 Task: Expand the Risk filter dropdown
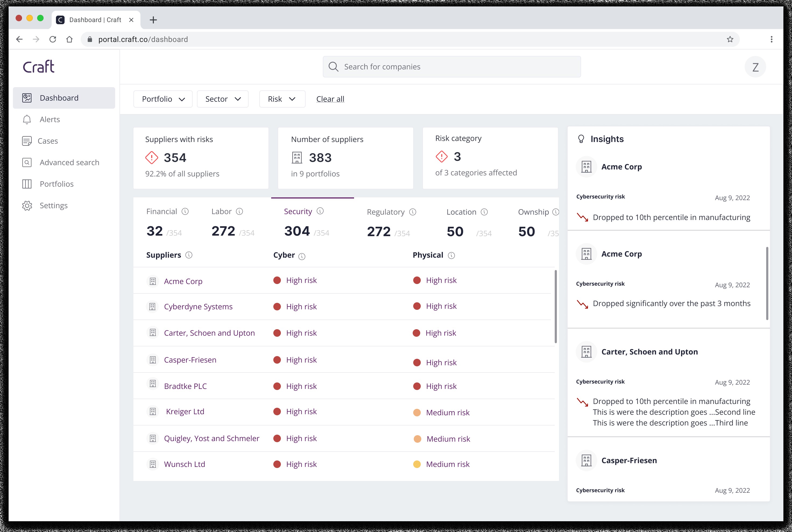[x=282, y=99]
